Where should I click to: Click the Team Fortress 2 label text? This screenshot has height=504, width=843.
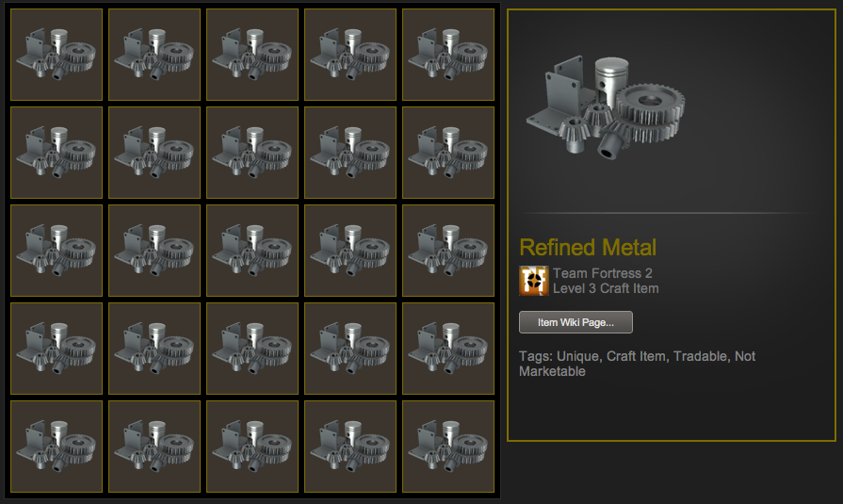pos(603,273)
